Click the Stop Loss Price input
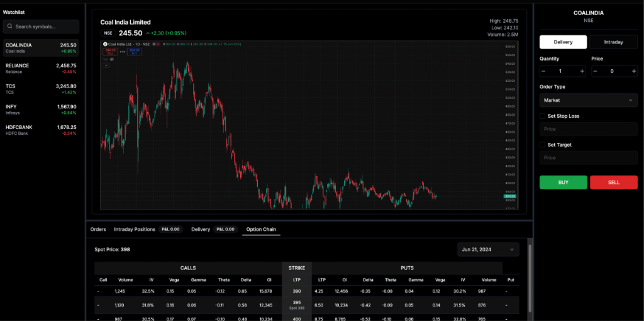Image resolution: width=644 pixels, height=321 pixels. [x=589, y=128]
